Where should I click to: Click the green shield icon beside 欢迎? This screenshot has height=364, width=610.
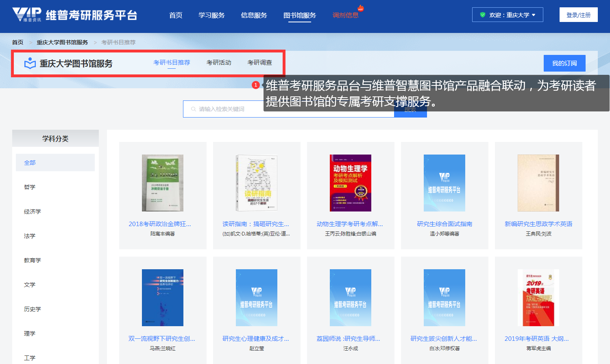[x=483, y=15]
